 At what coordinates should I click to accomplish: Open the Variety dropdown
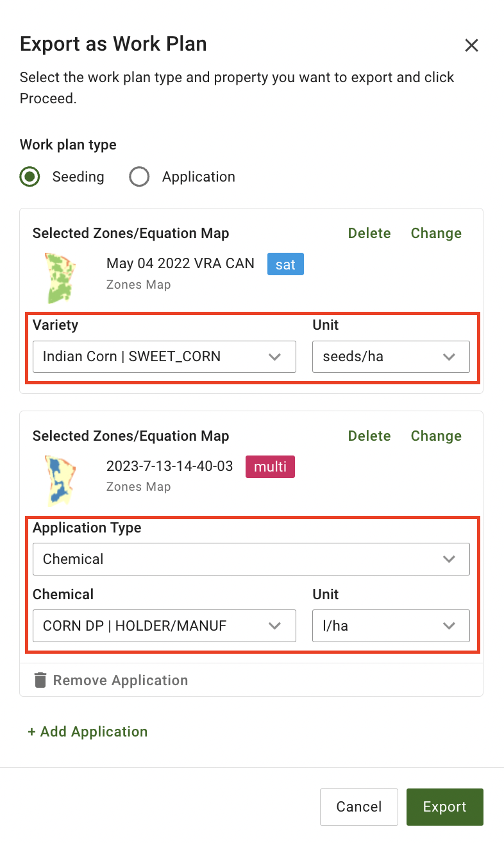(x=164, y=357)
